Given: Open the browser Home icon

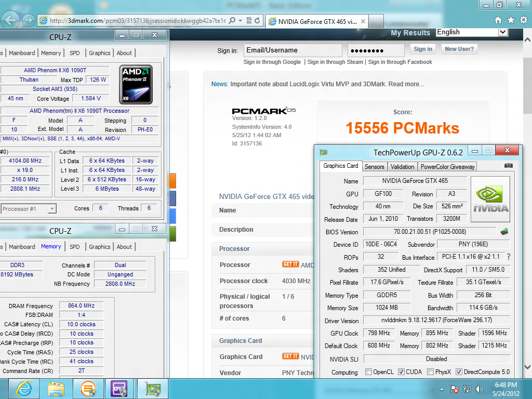Looking at the screenshot, I should (x=498, y=20).
